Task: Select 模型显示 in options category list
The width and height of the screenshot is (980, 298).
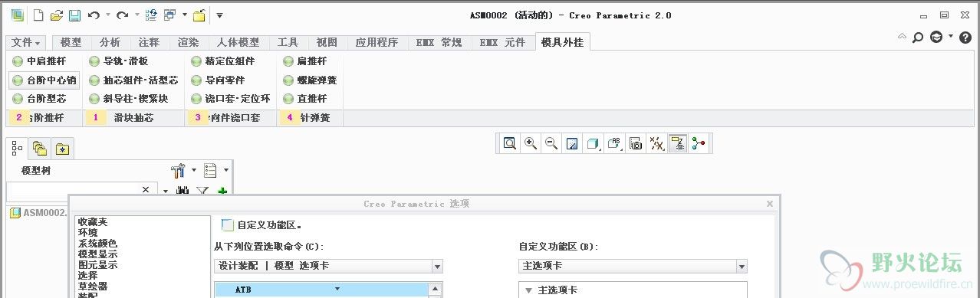Action: pos(97,254)
